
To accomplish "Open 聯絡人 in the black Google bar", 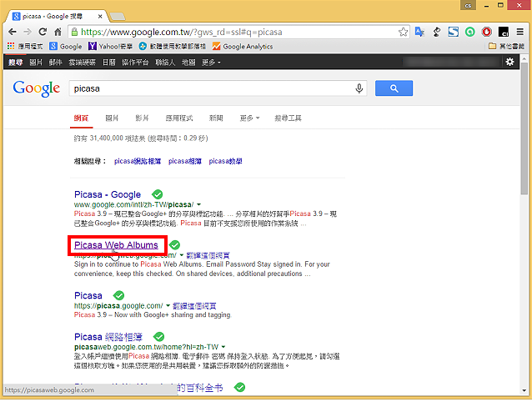I will [165, 62].
